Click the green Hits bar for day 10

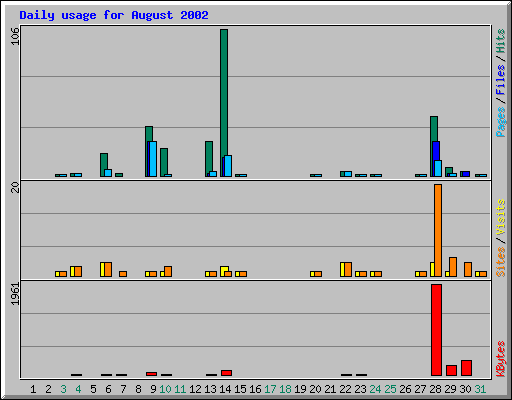(x=164, y=162)
